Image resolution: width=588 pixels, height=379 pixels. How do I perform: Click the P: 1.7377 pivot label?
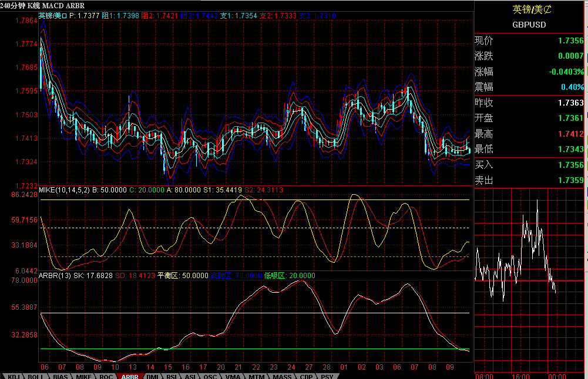pos(85,16)
